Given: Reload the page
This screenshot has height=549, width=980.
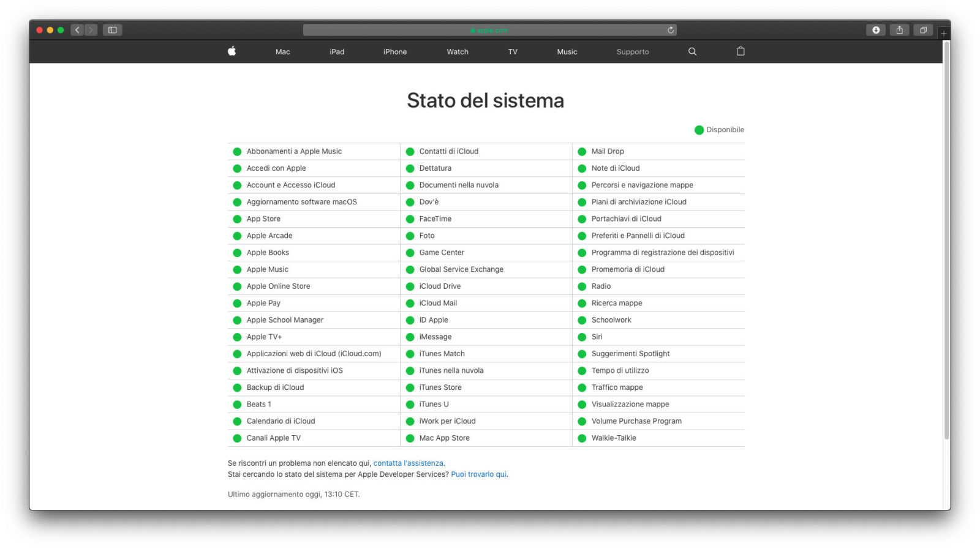Looking at the screenshot, I should (671, 30).
